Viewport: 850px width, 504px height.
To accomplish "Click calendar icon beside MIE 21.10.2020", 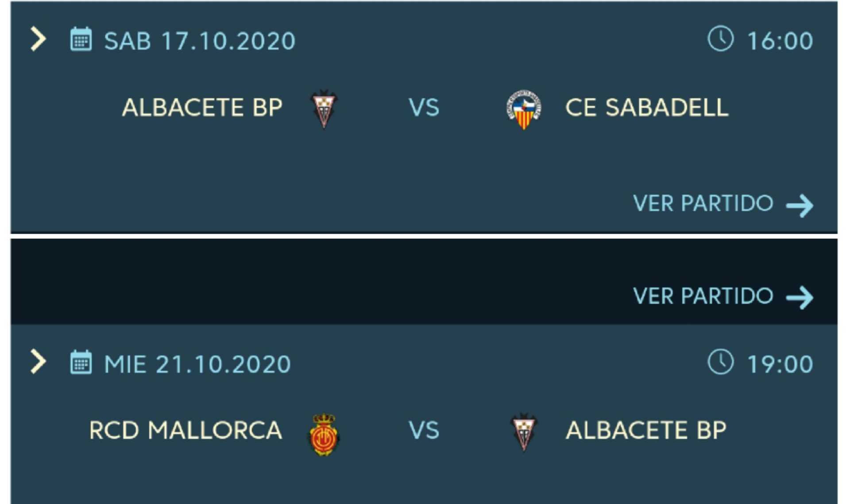I will pos(81,362).
